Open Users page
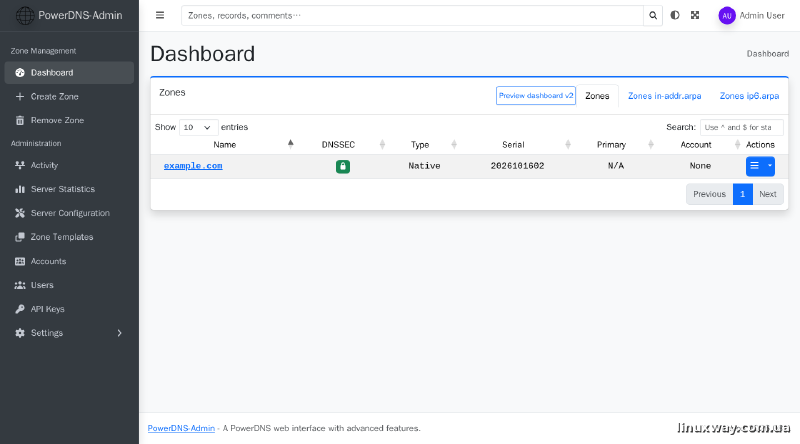This screenshot has width=800, height=444. [x=69, y=285]
